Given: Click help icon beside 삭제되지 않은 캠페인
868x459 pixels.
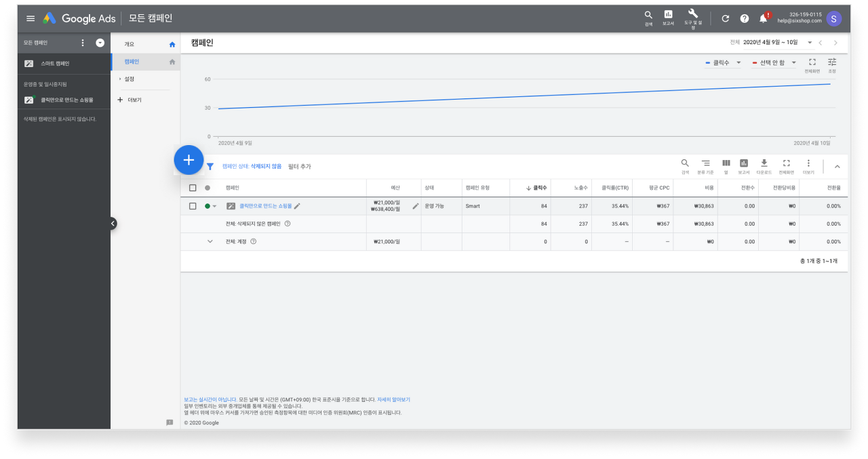Looking at the screenshot, I should pyautogui.click(x=288, y=224).
